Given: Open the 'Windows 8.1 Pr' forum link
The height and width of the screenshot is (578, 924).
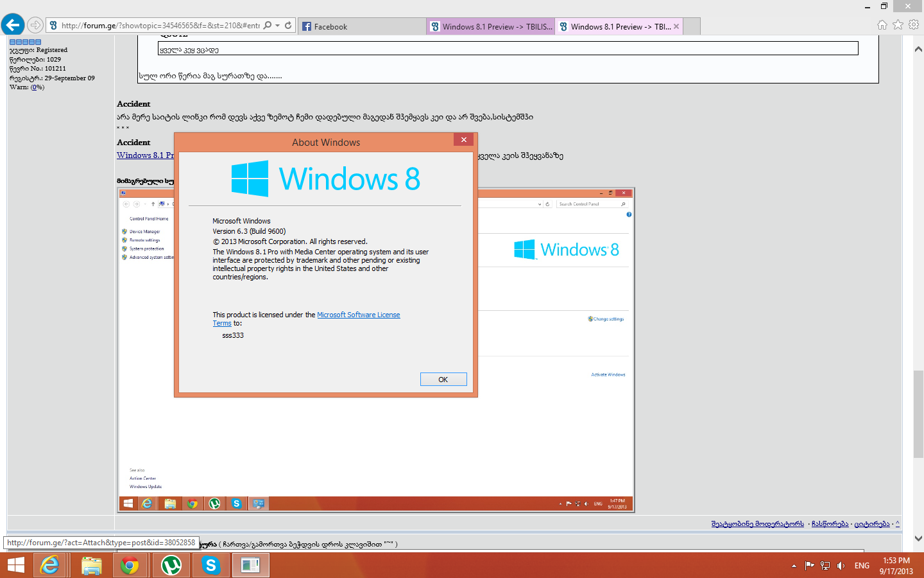Looking at the screenshot, I should pos(145,155).
